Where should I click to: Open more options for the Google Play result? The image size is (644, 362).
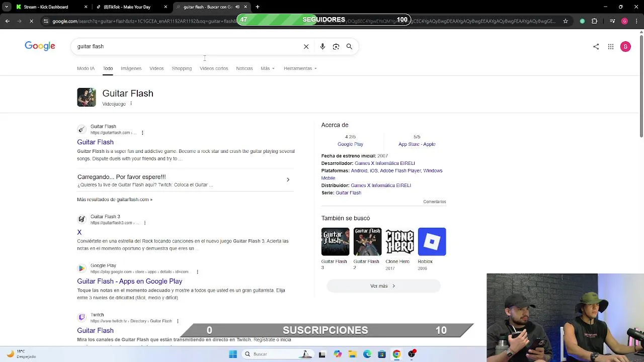pyautogui.click(x=197, y=271)
